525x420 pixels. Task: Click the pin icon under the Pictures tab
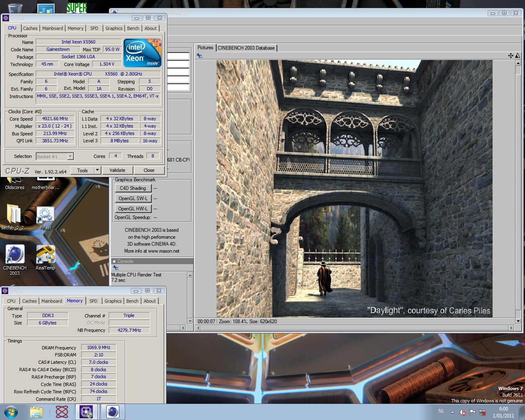(x=199, y=56)
